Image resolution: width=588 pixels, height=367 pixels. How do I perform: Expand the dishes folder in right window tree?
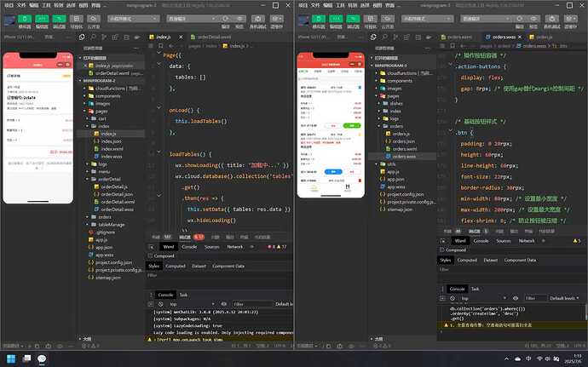[378, 104]
